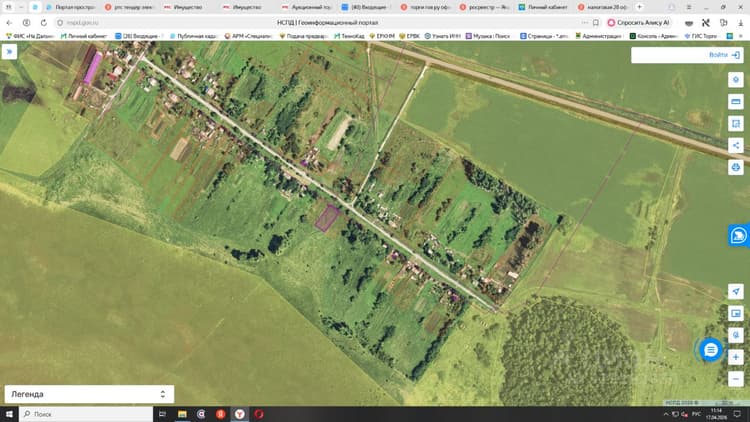
Task: Click Спросить Алису AI button
Action: click(639, 22)
